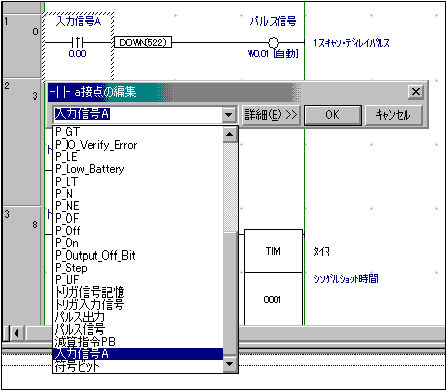Click the list scrollbar down arrow
Screen dimensions: 446x390
point(229,364)
